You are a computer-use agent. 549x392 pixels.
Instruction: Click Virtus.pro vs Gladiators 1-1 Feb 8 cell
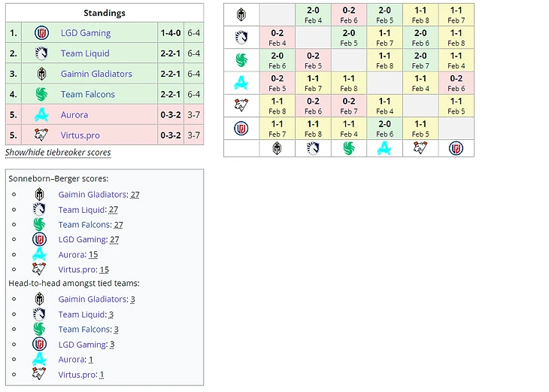tap(277, 106)
